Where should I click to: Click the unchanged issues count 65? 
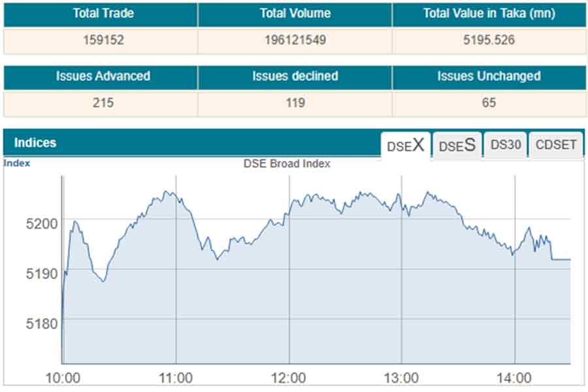[489, 103]
